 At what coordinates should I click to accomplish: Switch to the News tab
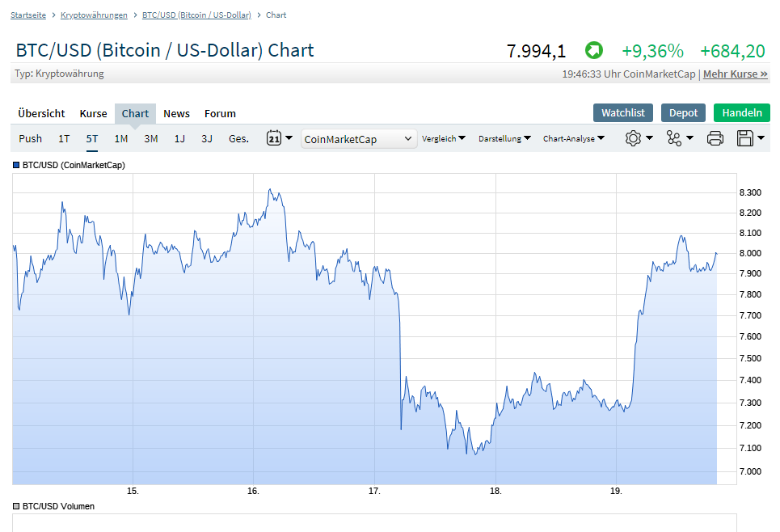(176, 113)
